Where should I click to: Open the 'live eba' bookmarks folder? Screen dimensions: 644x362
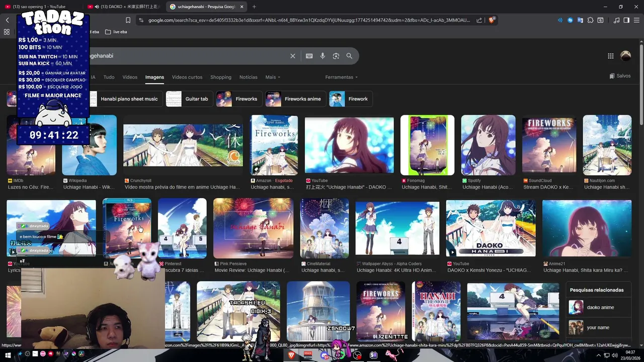[116, 32]
